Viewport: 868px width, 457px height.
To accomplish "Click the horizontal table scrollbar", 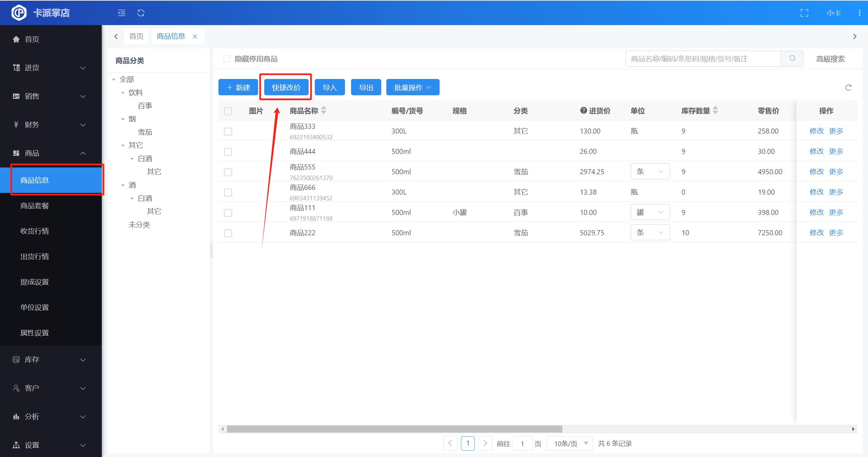I will [x=394, y=429].
